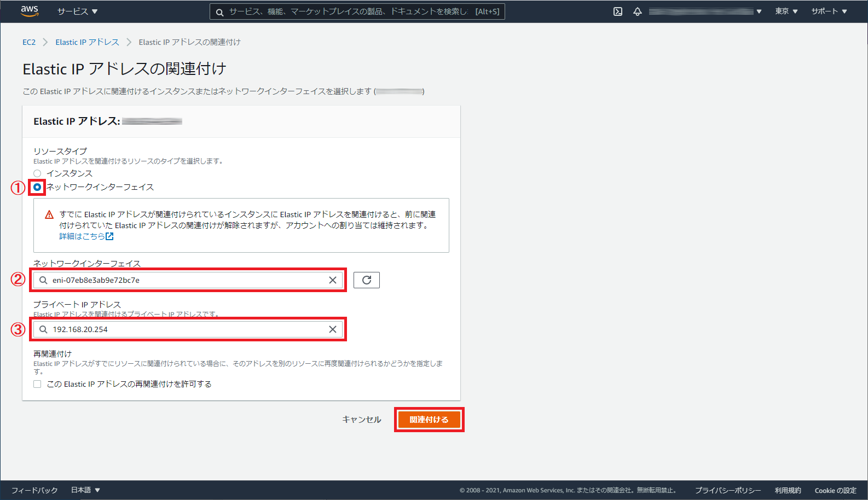Clear the private IP address field
The height and width of the screenshot is (500, 868).
pyautogui.click(x=333, y=329)
